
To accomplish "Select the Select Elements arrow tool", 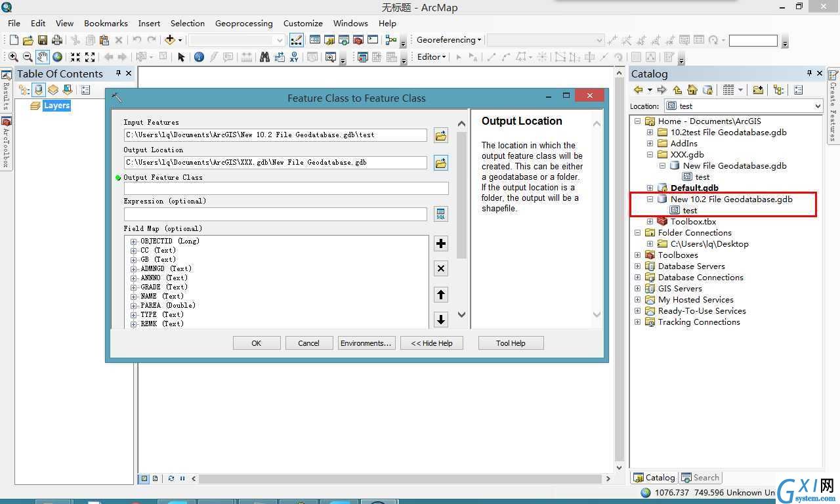I will [x=182, y=57].
